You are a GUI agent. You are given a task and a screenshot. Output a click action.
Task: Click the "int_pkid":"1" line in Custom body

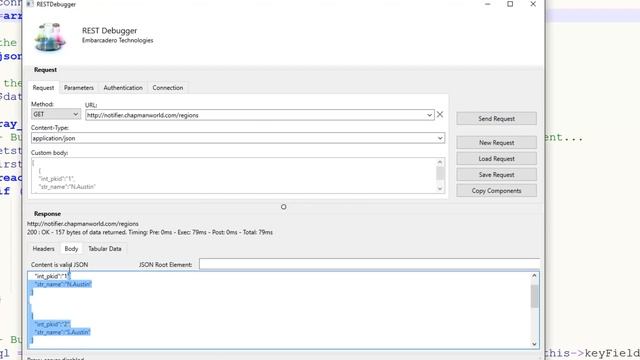tap(56, 179)
